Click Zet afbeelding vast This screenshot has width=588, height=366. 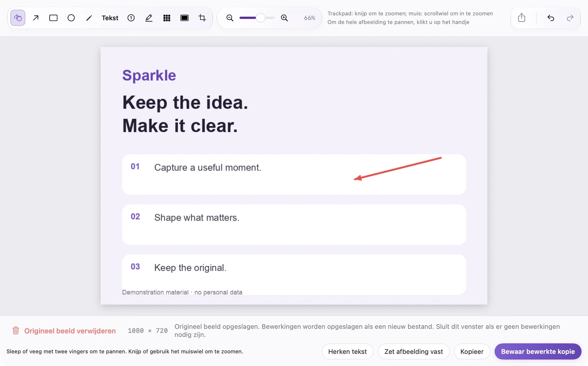point(413,352)
